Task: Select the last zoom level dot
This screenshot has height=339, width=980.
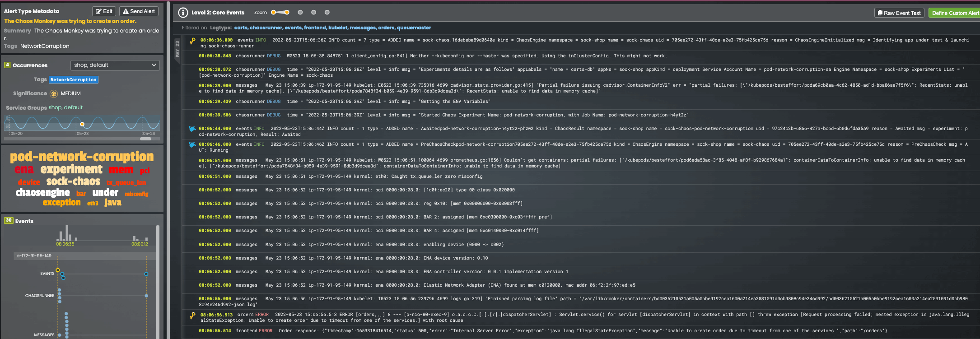Action: point(327,12)
